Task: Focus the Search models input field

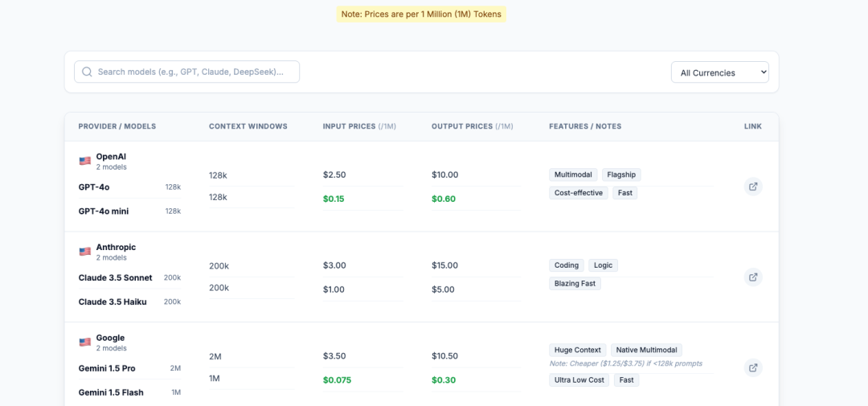Action: [x=186, y=72]
